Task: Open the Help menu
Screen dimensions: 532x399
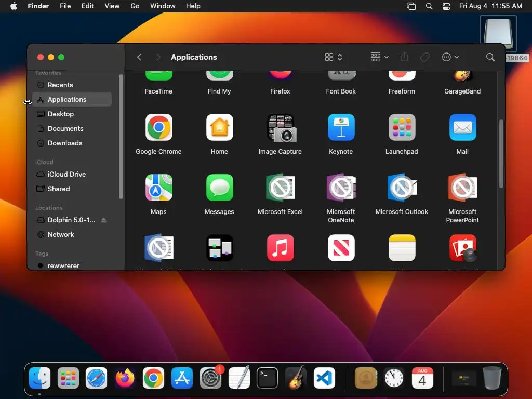Action: tap(193, 6)
